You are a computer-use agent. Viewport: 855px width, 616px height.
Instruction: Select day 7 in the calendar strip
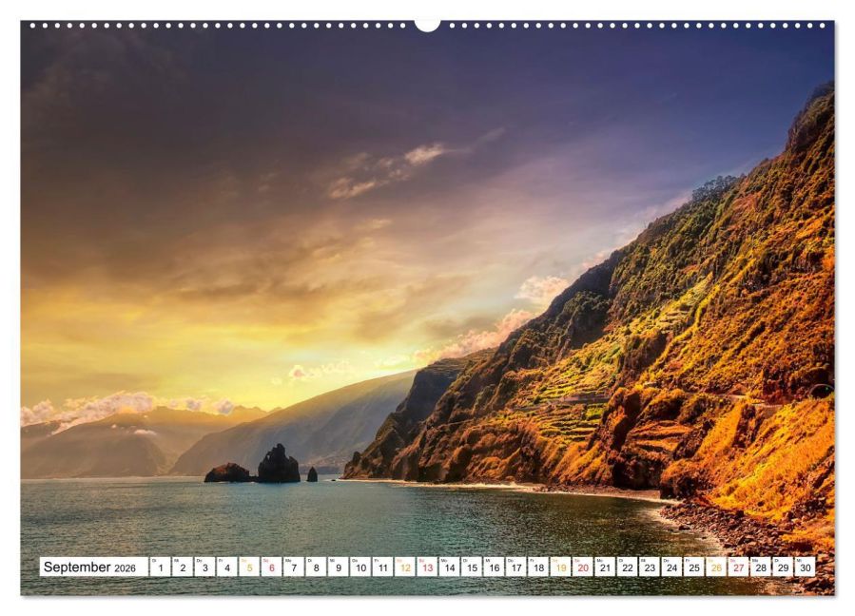(294, 567)
